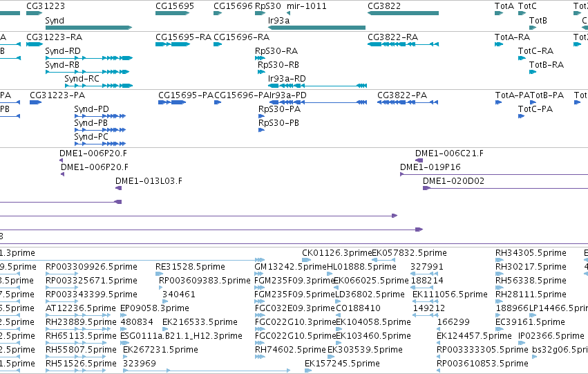Select EST RP003609383.5prime
Viewport: 588px width, 374px height.
[x=205, y=281]
